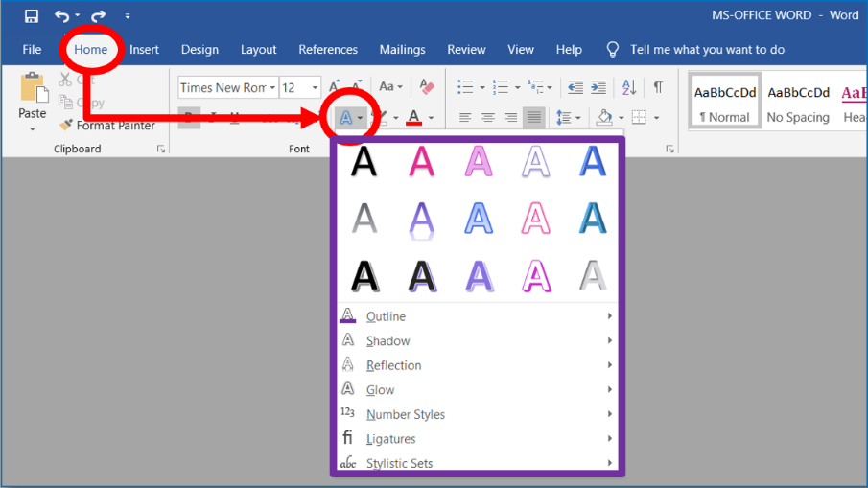The width and height of the screenshot is (868, 488).
Task: Redo the last action
Action: [99, 16]
